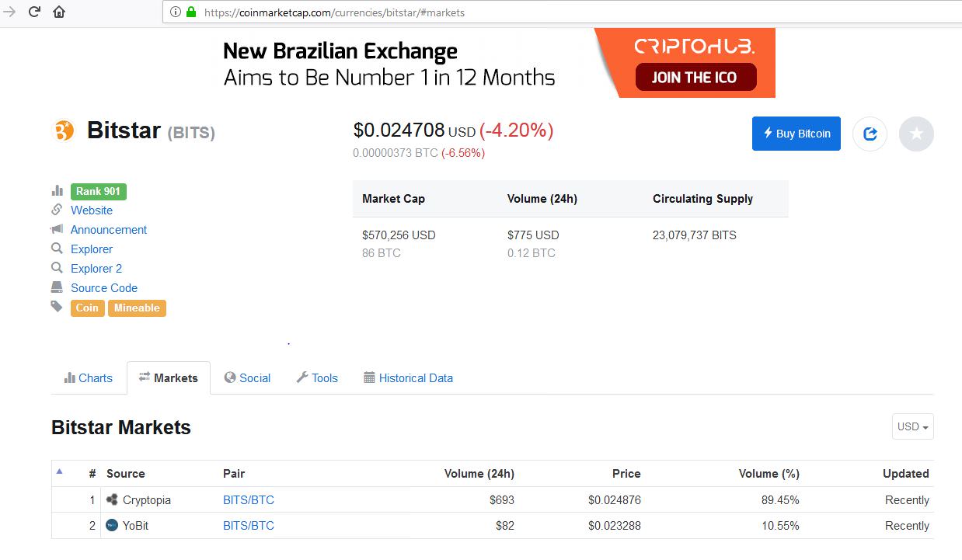This screenshot has height=560, width=962.
Task: Click the Cryptopia BITS/BTC pair link
Action: [x=249, y=500]
